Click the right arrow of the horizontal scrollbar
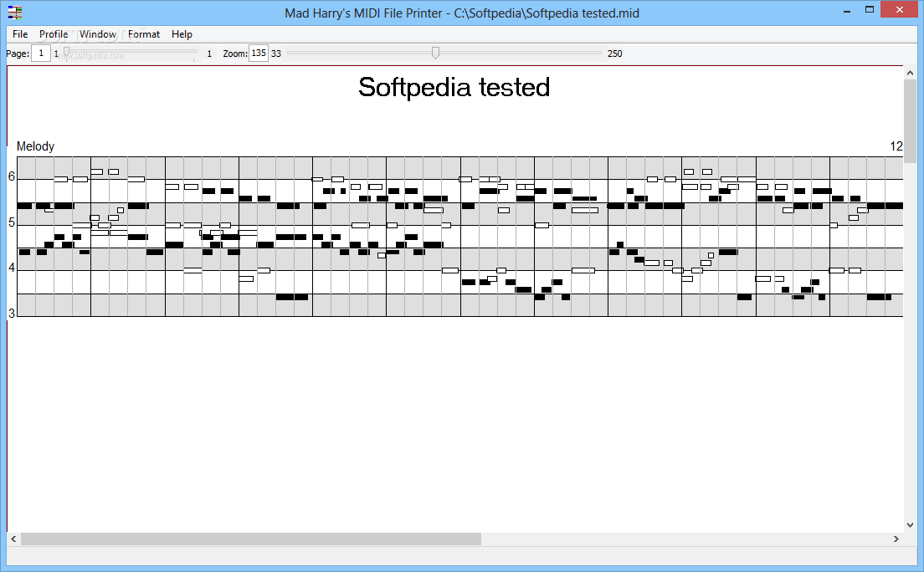Image resolution: width=924 pixels, height=572 pixels. point(894,539)
